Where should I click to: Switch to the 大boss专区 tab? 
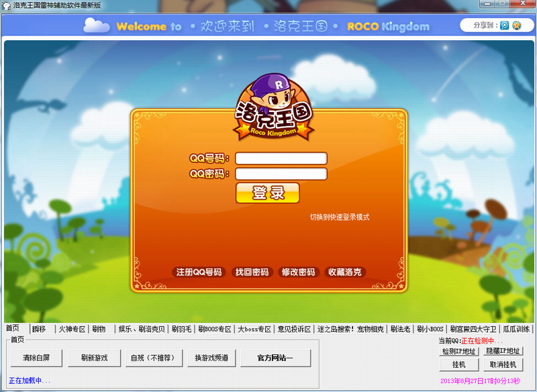point(254,330)
